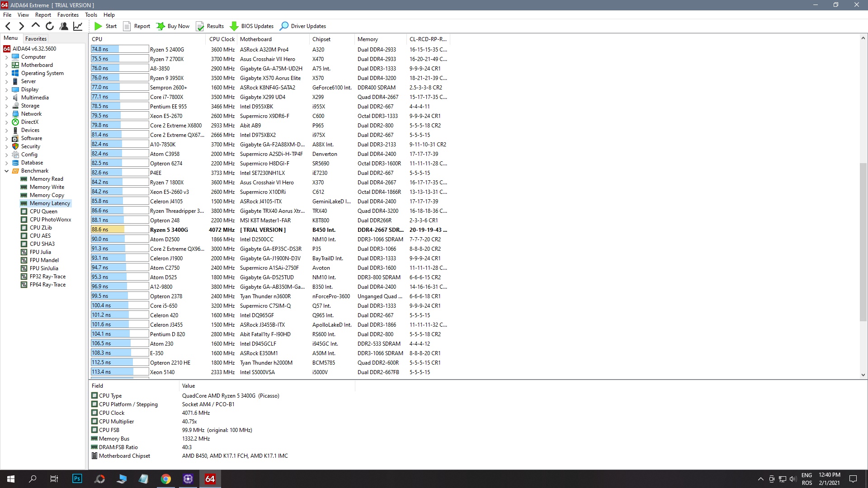Switch to the Menu tab

coord(11,38)
